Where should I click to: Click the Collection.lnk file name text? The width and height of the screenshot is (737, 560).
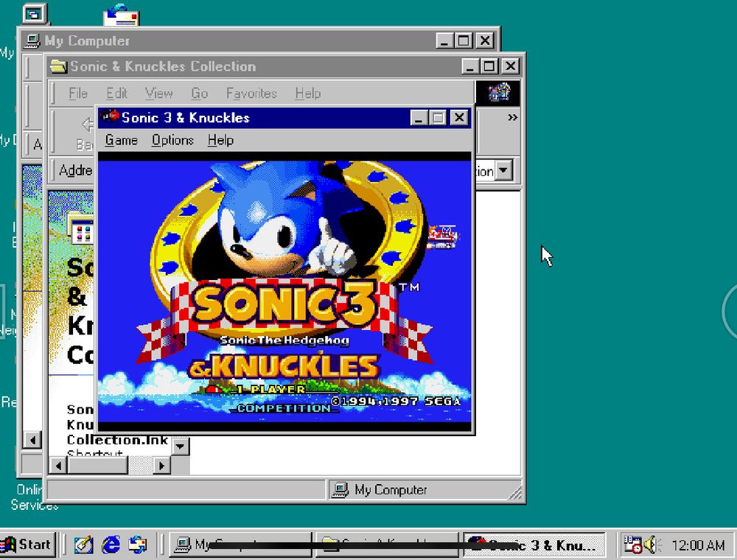click(x=117, y=440)
